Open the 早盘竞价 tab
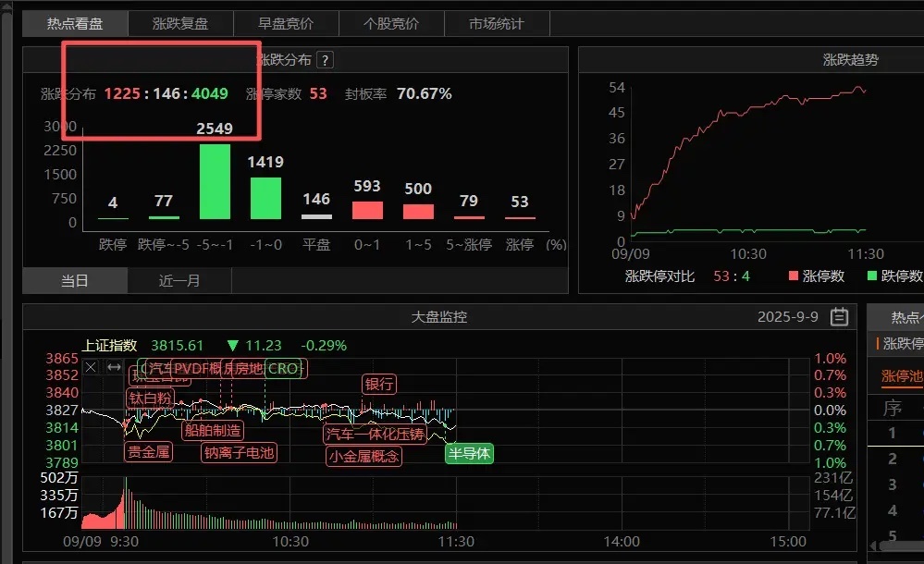 [286, 23]
